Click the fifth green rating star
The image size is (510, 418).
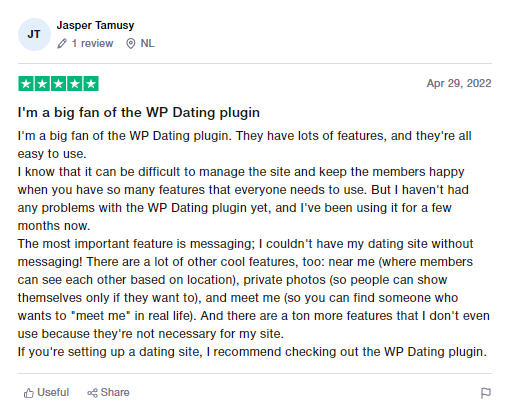coord(91,84)
